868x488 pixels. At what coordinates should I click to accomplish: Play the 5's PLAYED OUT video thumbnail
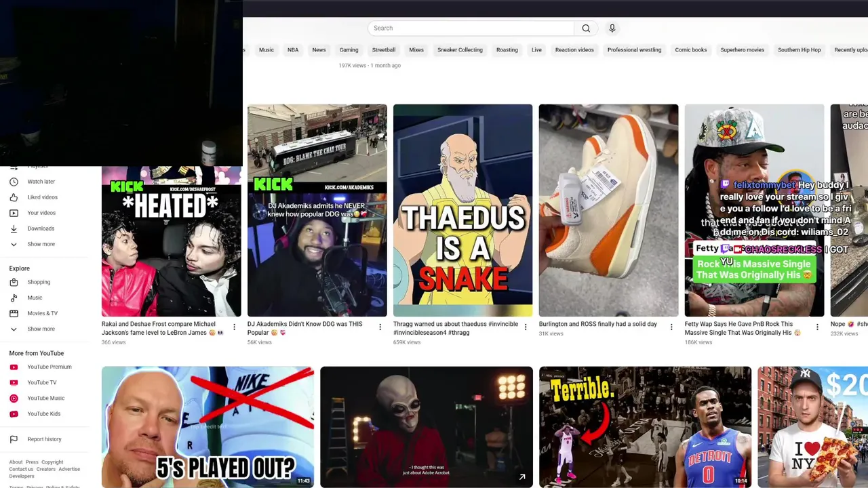[x=208, y=427]
